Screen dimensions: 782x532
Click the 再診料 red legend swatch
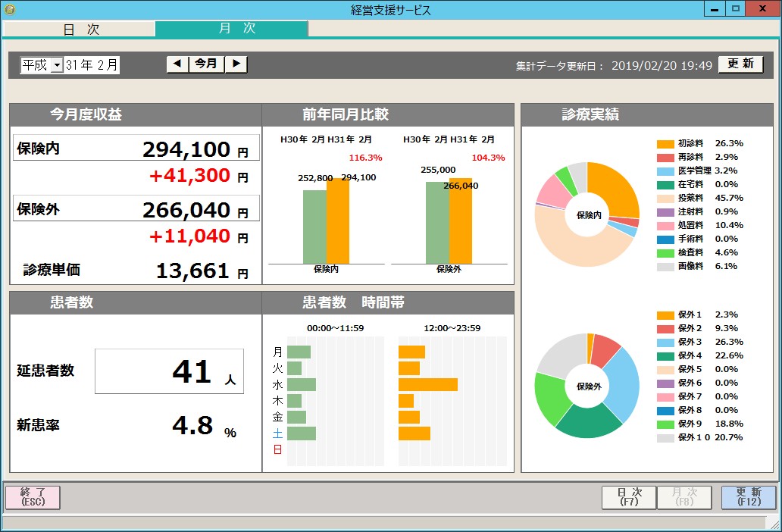tap(665, 158)
